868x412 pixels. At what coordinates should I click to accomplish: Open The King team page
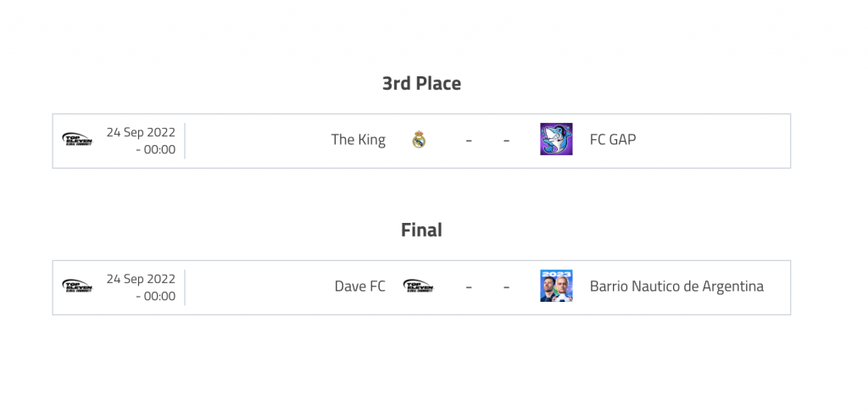click(x=358, y=140)
